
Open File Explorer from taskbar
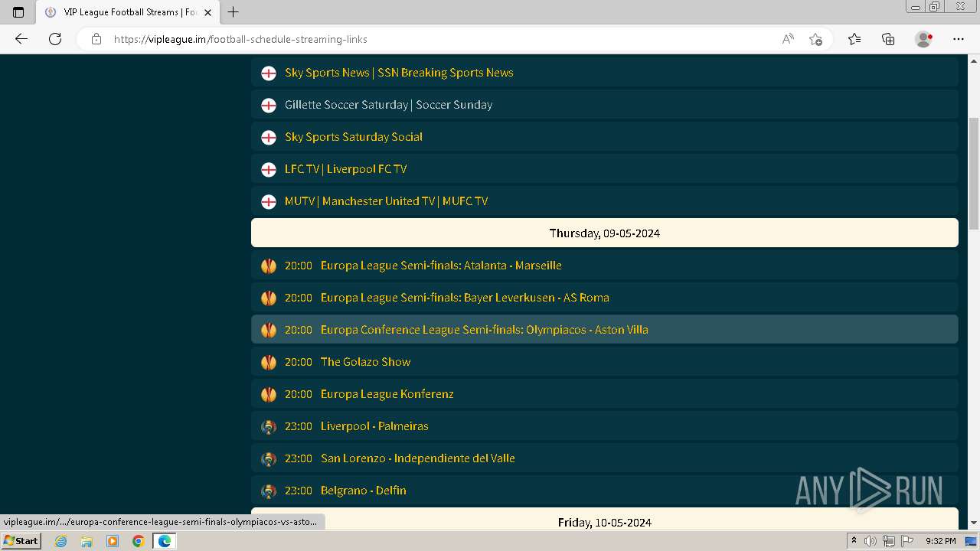click(x=87, y=541)
